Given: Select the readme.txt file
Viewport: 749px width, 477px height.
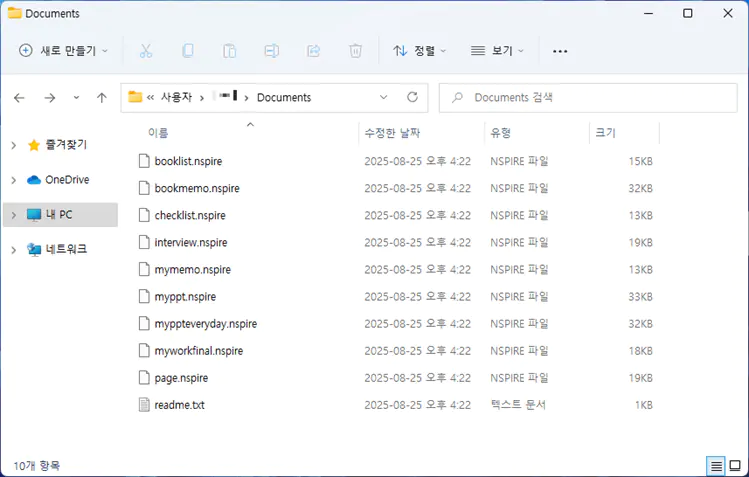Looking at the screenshot, I should click(x=179, y=405).
